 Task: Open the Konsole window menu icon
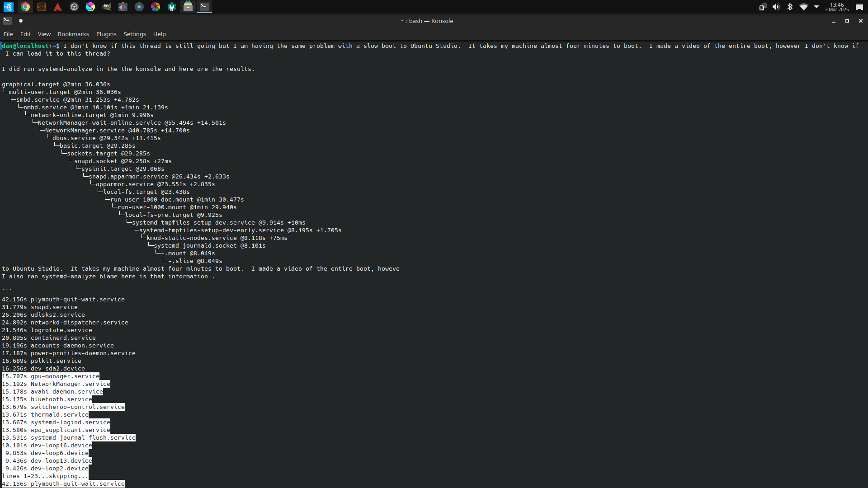click(7, 21)
